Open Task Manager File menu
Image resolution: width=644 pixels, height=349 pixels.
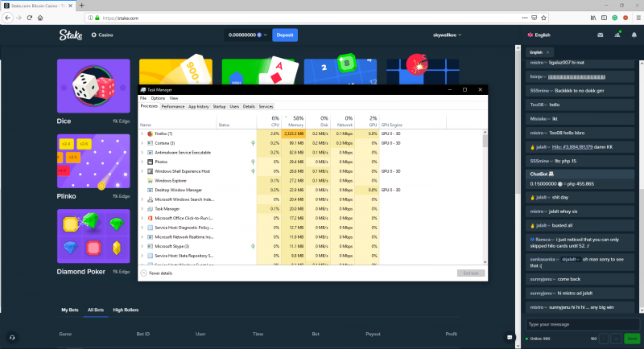click(x=143, y=98)
